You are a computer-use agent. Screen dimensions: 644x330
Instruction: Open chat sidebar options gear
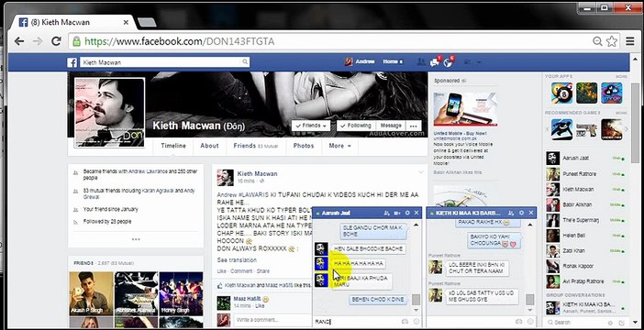(x=610, y=323)
